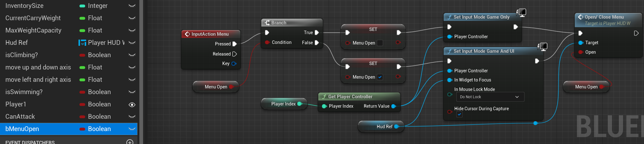Uncheck Menu Open checkbox in lower SET node

380,77
